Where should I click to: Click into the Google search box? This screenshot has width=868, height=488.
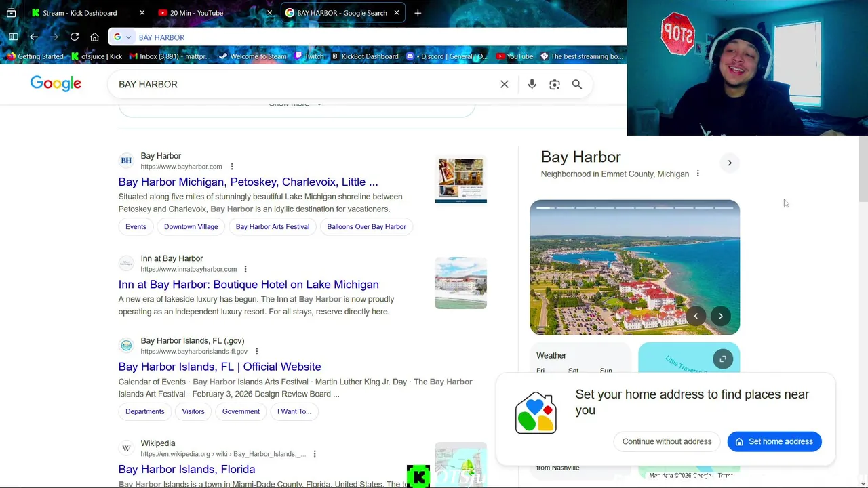(305, 84)
